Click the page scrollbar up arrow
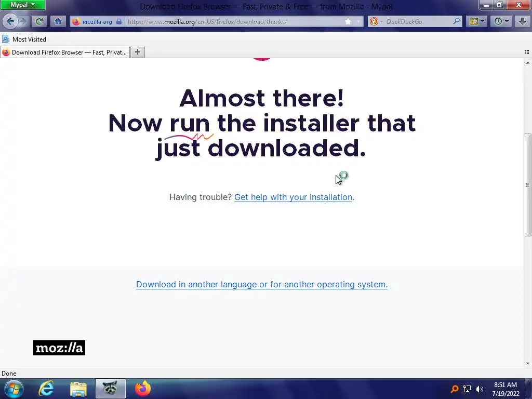This screenshot has width=532, height=399. 528,63
